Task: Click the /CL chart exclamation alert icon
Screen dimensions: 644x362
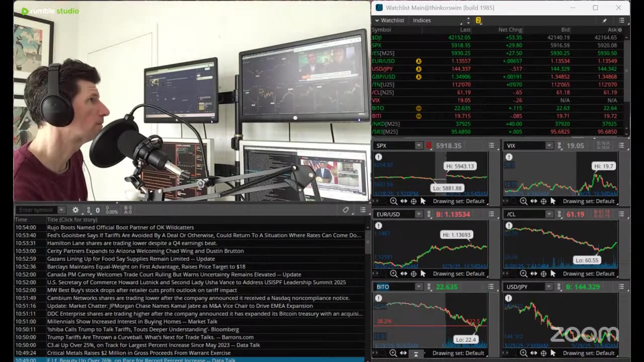Action: tap(509, 226)
